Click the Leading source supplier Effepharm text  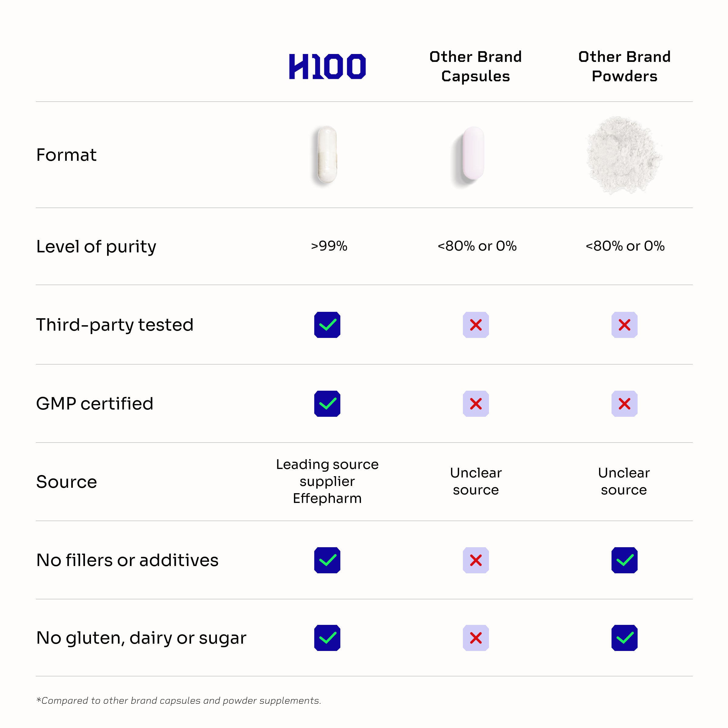coord(327,481)
